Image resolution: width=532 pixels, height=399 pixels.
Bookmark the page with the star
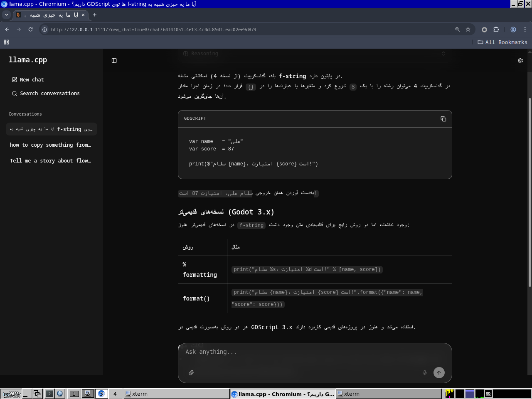[x=468, y=30]
